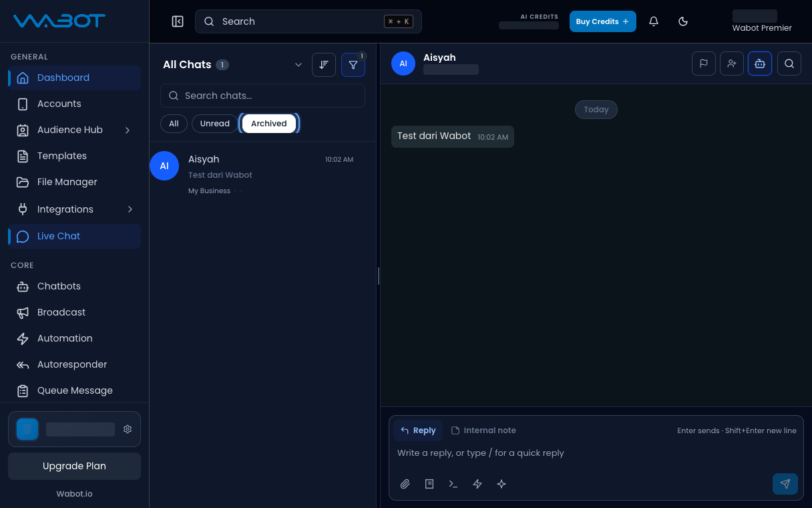This screenshot has height=508, width=812.
Task: Expand the Audience Hub chevron
Action: (128, 130)
